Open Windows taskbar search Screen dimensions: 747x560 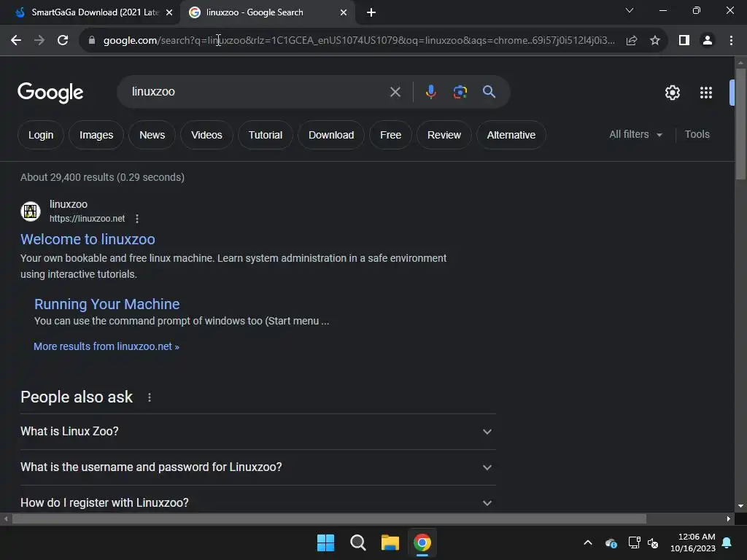click(357, 542)
